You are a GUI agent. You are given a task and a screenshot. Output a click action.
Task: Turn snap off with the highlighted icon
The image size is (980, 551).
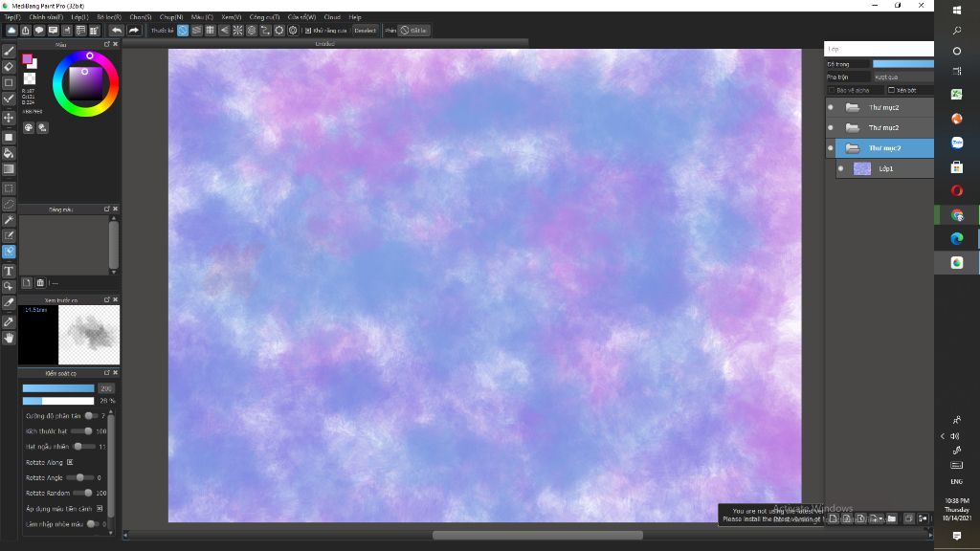point(183,30)
